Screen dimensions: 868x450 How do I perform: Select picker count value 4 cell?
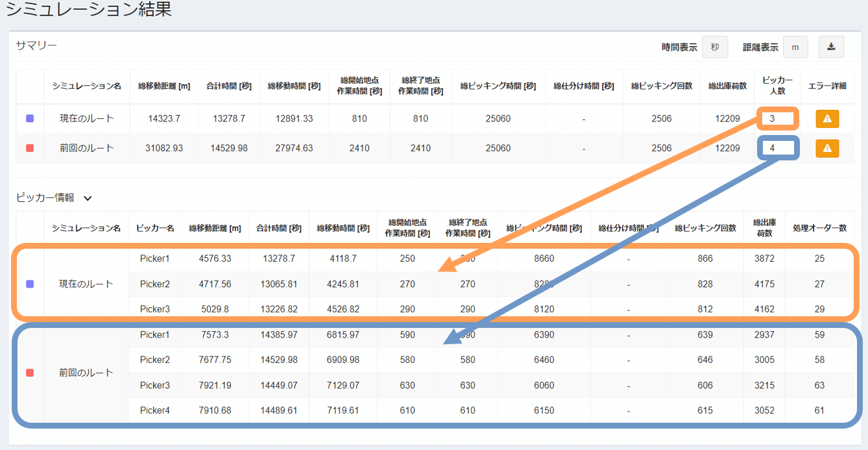772,148
